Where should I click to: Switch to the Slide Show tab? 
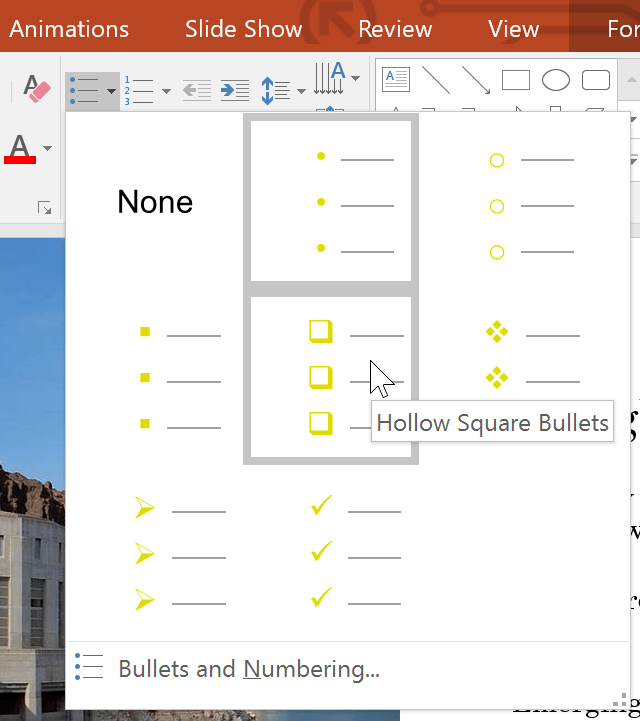(x=243, y=29)
